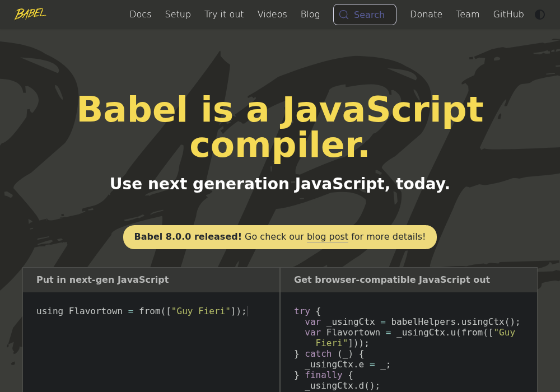Image resolution: width=560 pixels, height=392 pixels.
Task: Click inside the next-gen JavaScript code editor
Action: click(151, 342)
